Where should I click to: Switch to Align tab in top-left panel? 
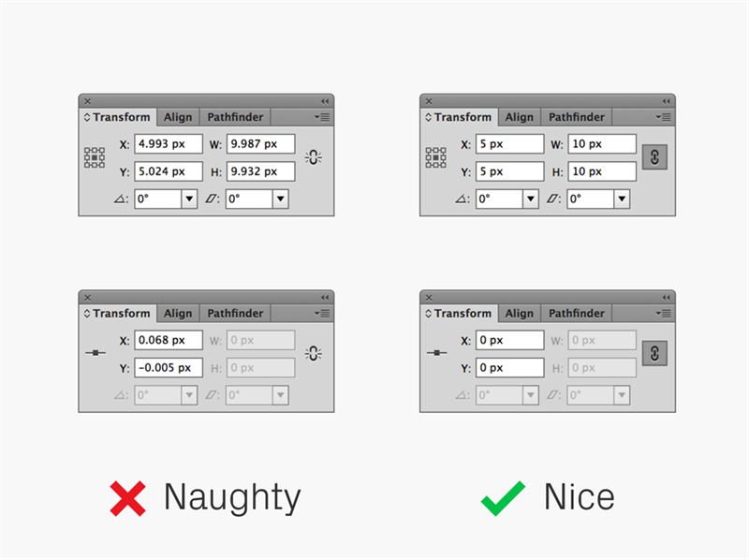[178, 117]
